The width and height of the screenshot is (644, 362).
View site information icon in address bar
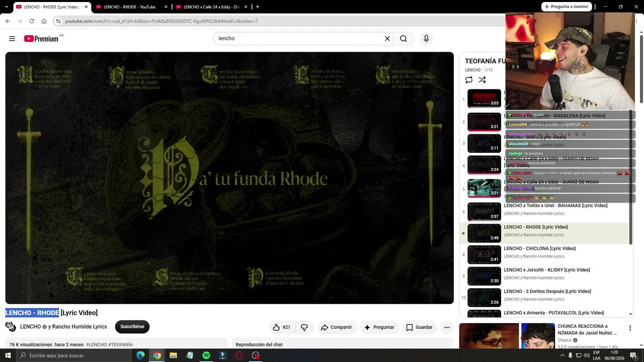coord(58,21)
